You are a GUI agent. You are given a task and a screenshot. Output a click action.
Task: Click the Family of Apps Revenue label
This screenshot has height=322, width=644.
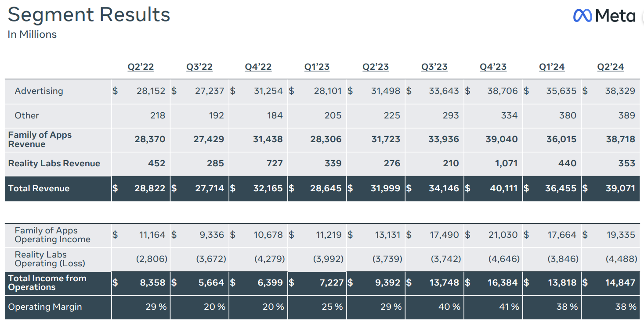click(x=40, y=140)
